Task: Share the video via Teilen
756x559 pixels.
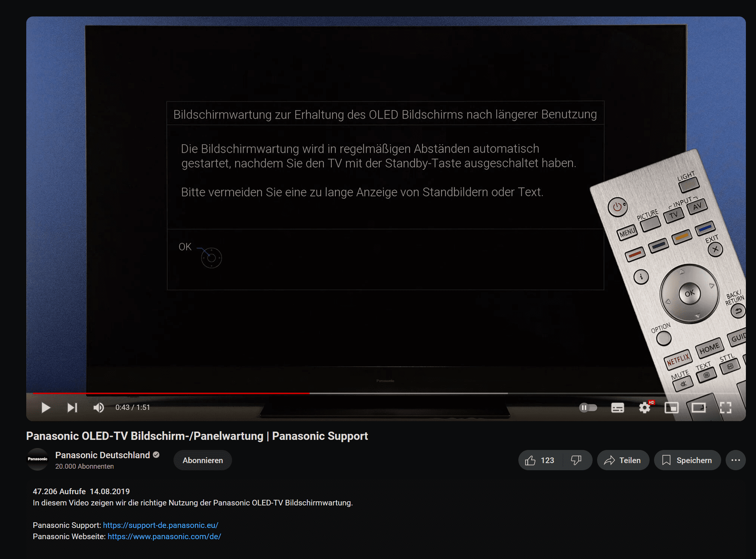Action: (623, 460)
